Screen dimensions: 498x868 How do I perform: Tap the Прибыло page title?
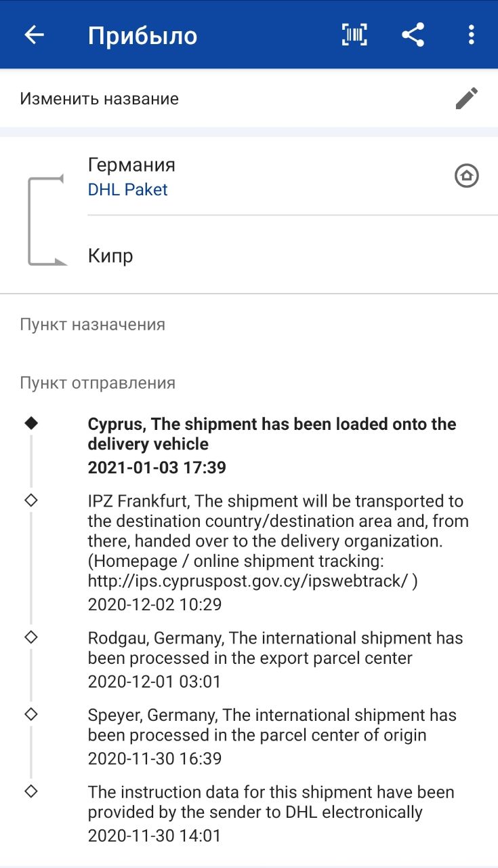pos(142,35)
